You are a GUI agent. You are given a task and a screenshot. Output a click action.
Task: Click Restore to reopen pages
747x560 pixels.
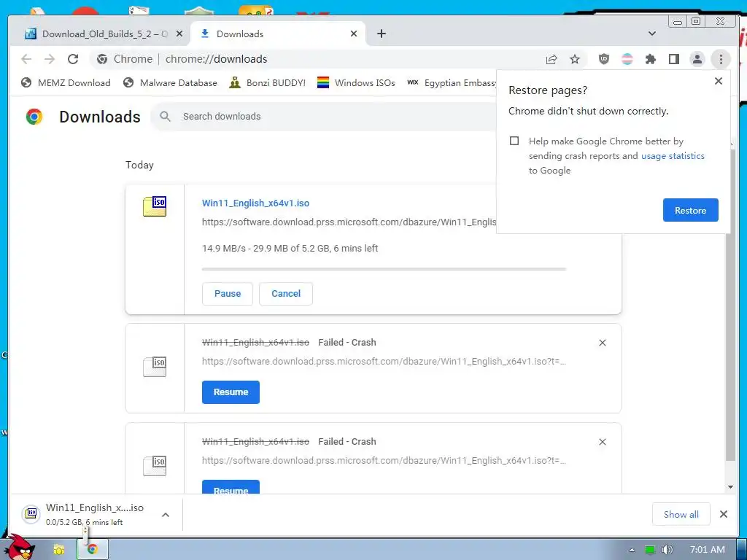coord(690,210)
